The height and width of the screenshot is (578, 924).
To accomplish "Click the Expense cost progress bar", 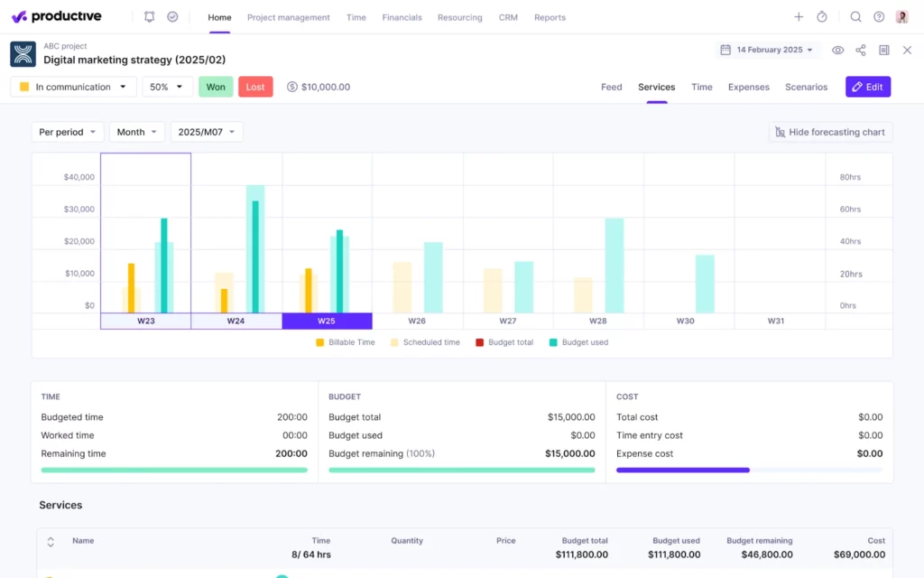I will point(750,470).
